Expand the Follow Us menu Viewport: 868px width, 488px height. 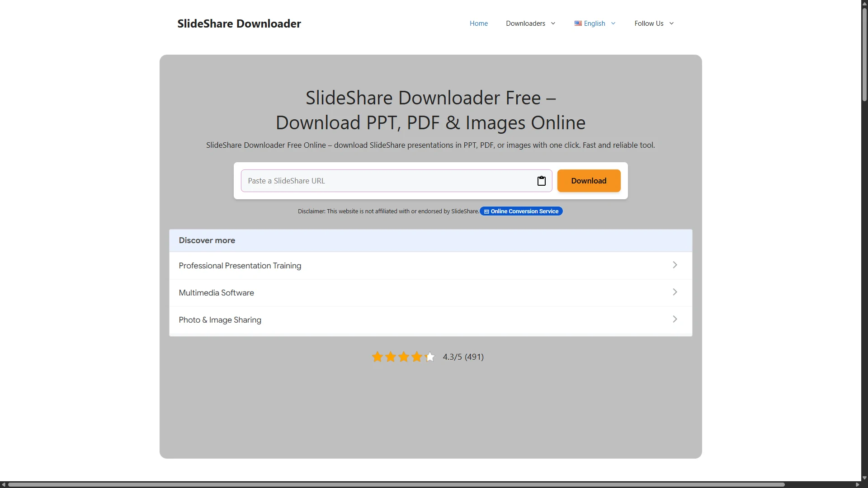pyautogui.click(x=654, y=23)
